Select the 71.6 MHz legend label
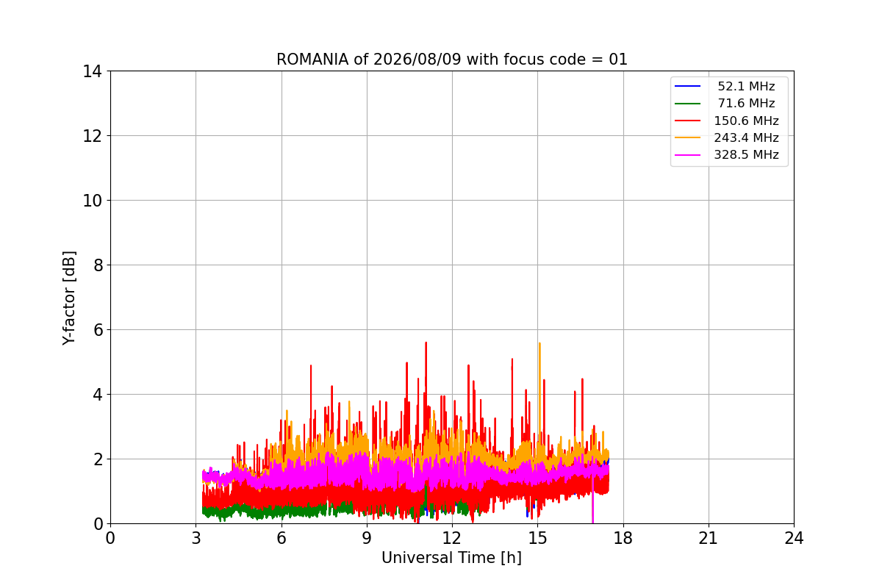 pyautogui.click(x=746, y=104)
